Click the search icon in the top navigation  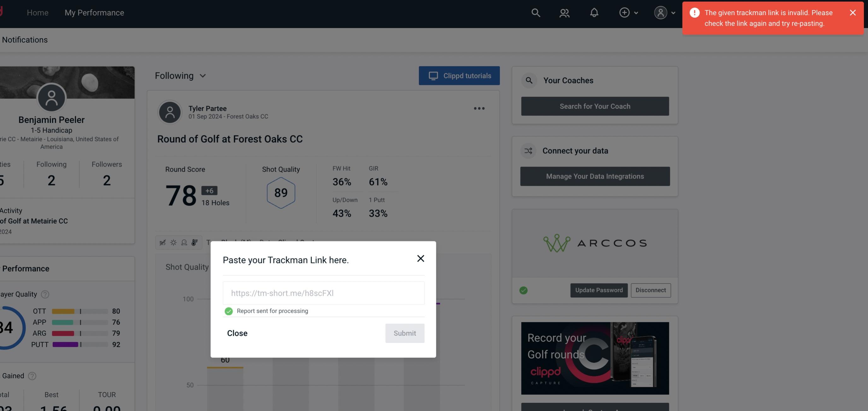click(535, 12)
